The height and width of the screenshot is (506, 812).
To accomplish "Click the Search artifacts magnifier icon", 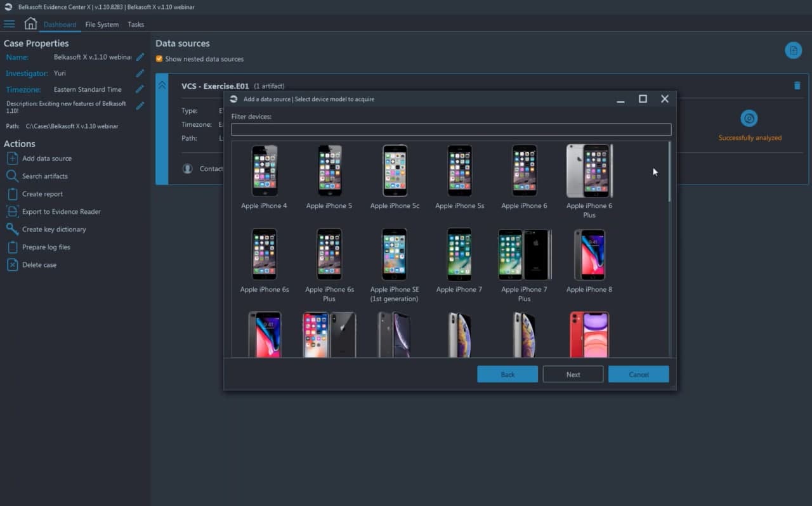I will [x=12, y=176].
